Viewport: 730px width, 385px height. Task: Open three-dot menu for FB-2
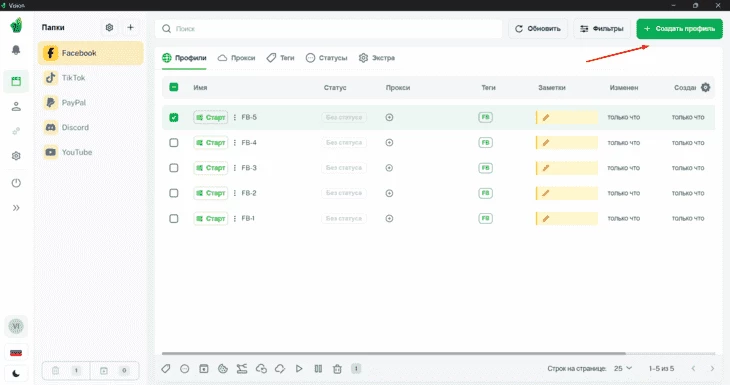235,193
